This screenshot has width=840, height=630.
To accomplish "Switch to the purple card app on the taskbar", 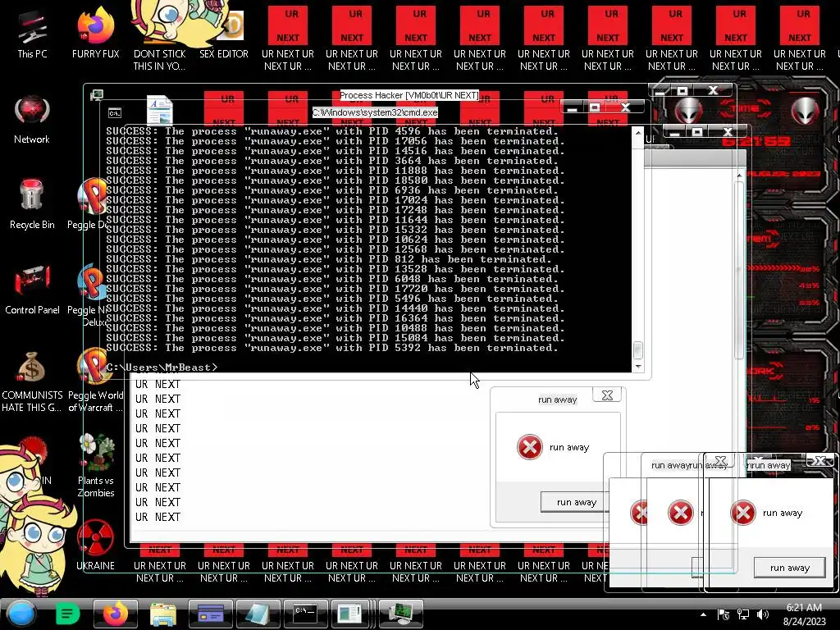I will 211,614.
